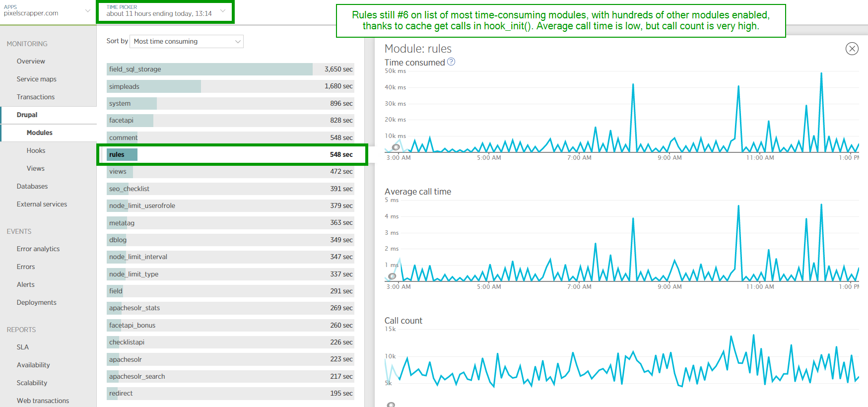Select the Modules submenu item
The image size is (868, 407).
click(40, 133)
